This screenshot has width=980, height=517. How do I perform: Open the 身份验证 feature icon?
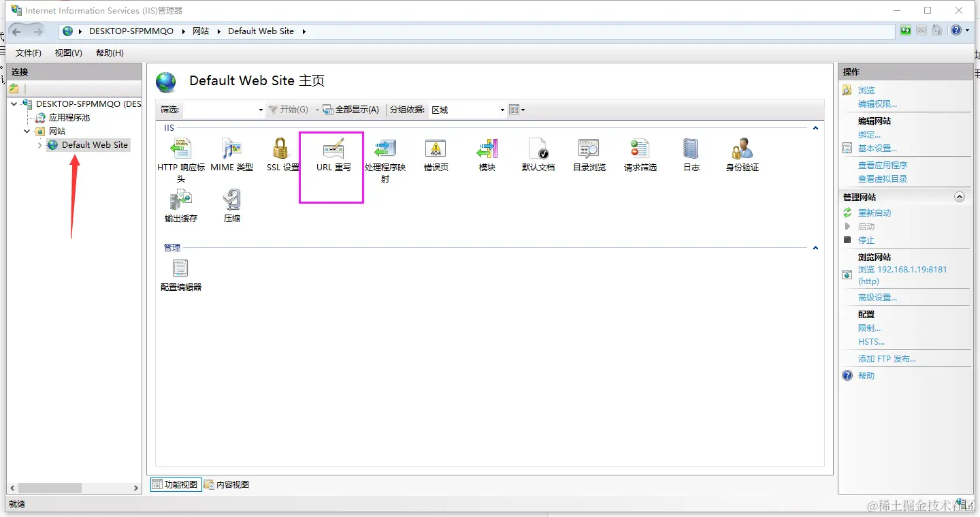[x=742, y=155]
